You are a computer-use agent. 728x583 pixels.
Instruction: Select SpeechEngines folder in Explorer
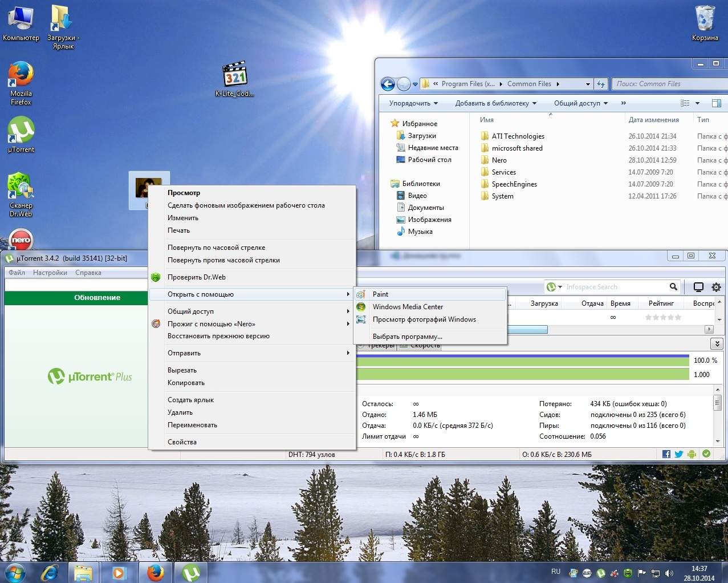click(509, 184)
